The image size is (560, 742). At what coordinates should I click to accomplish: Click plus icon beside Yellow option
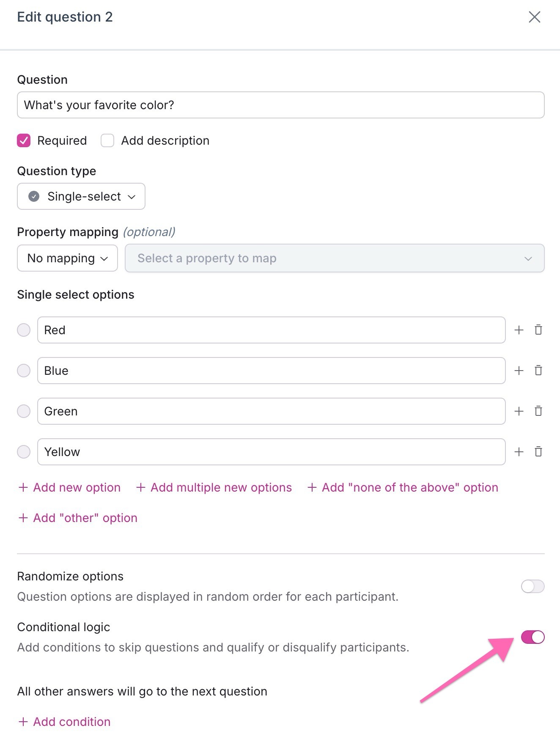coord(519,452)
